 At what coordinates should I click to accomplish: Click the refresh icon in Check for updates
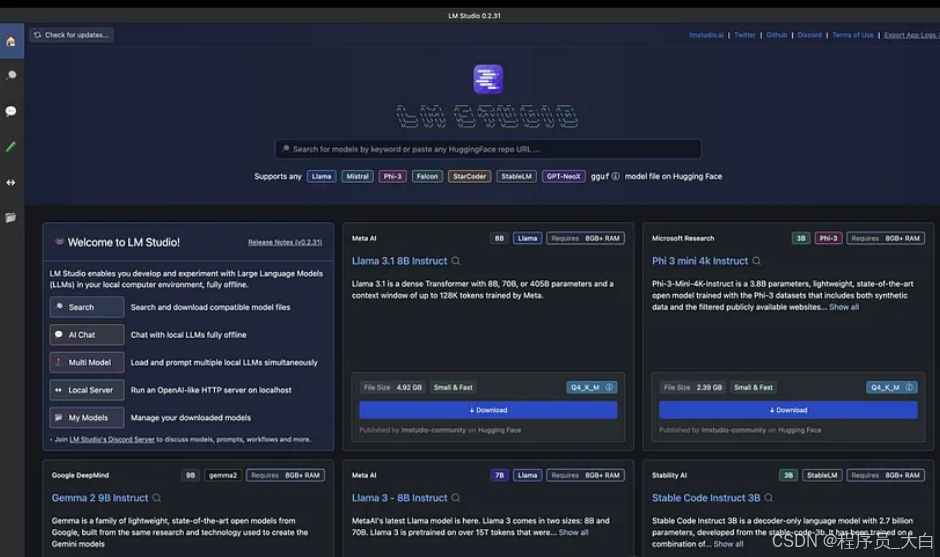(x=37, y=35)
